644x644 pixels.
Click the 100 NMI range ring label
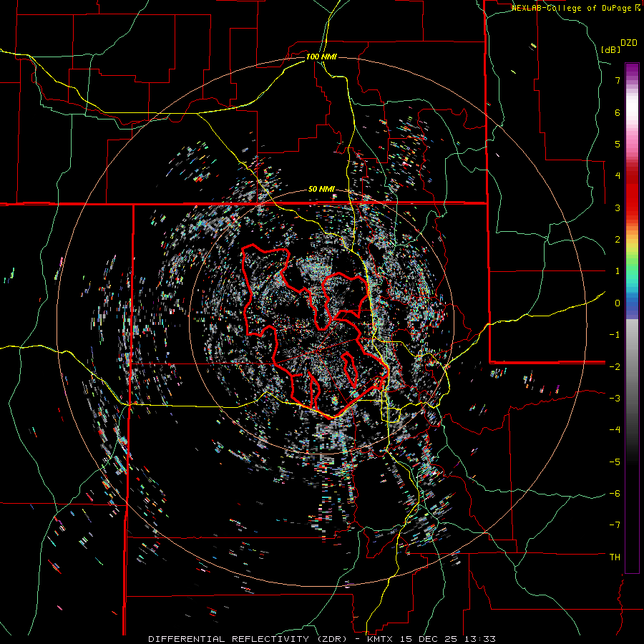(321, 57)
